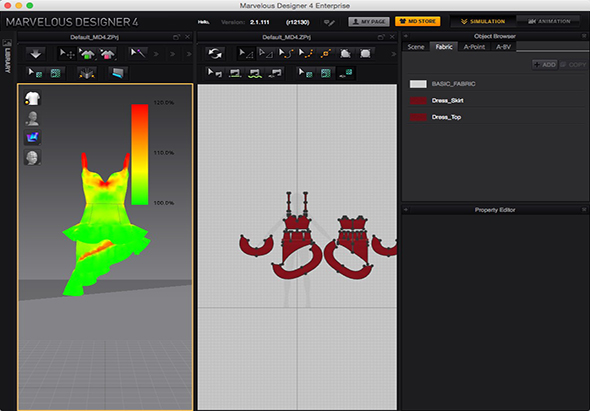590x411 pixels.
Task: Undock the 2D pattern window panel
Action: click(x=381, y=37)
